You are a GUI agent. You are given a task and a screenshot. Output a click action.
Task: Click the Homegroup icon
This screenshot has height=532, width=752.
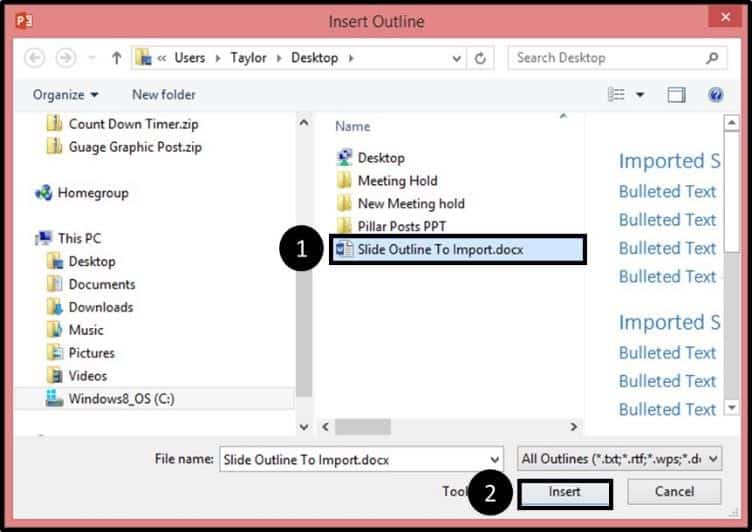tap(44, 193)
